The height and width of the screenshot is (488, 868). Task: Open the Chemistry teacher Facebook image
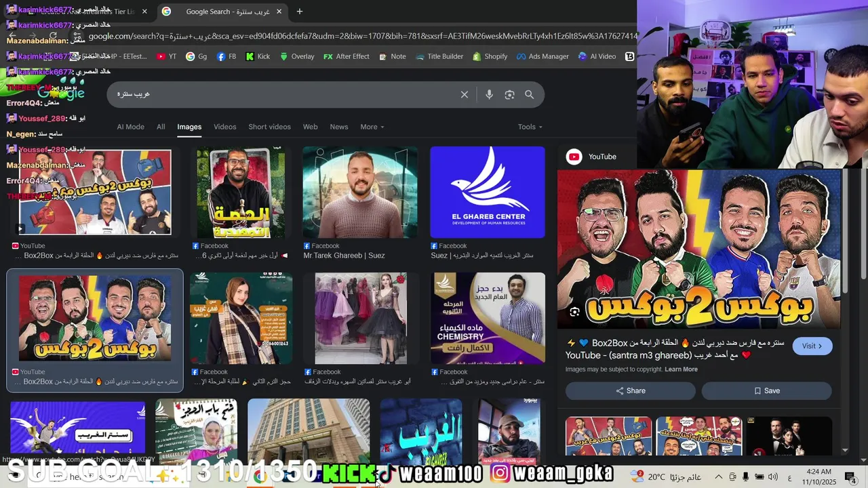coord(488,319)
